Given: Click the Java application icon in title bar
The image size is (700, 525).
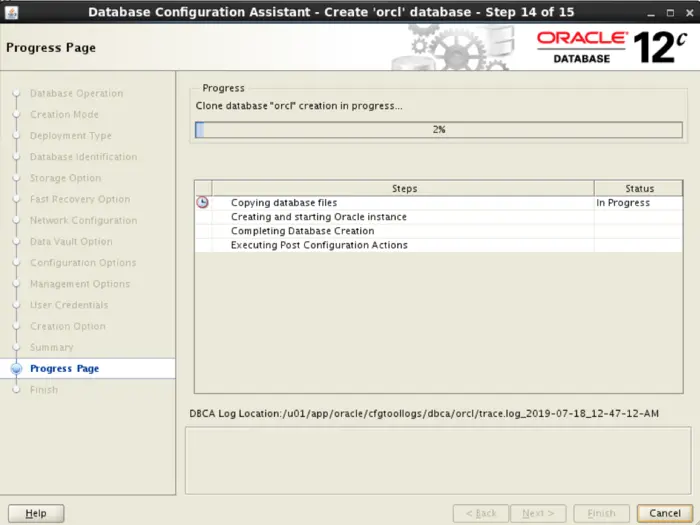Looking at the screenshot, I should (x=12, y=12).
